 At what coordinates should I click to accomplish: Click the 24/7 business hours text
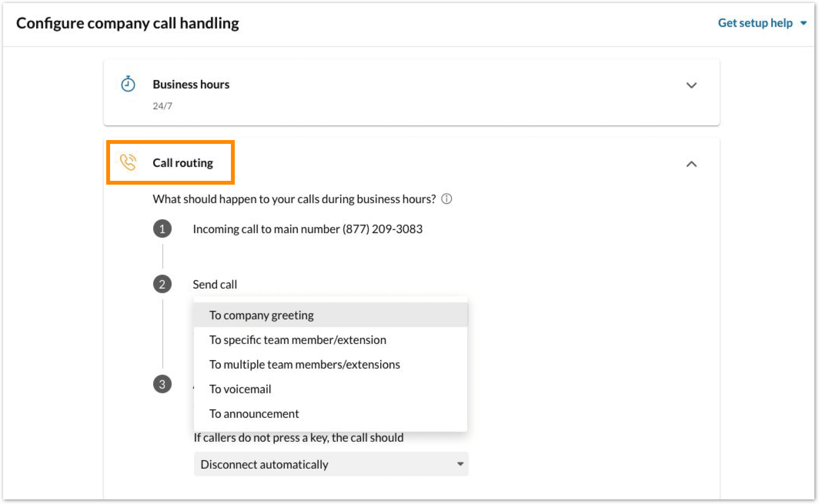(x=162, y=105)
